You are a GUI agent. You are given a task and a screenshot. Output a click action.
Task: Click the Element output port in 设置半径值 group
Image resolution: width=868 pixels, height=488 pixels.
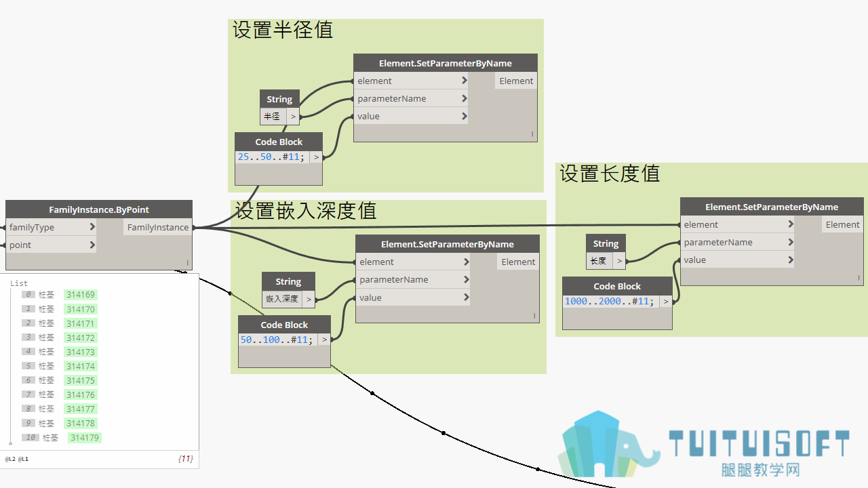pos(516,81)
